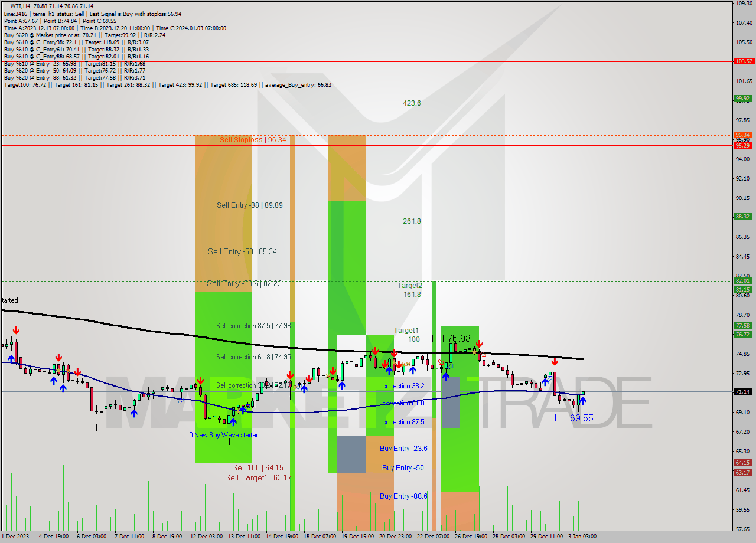This screenshot has width=756, height=543.
Task: Click the green 82.01 price tag
Action: click(742, 281)
